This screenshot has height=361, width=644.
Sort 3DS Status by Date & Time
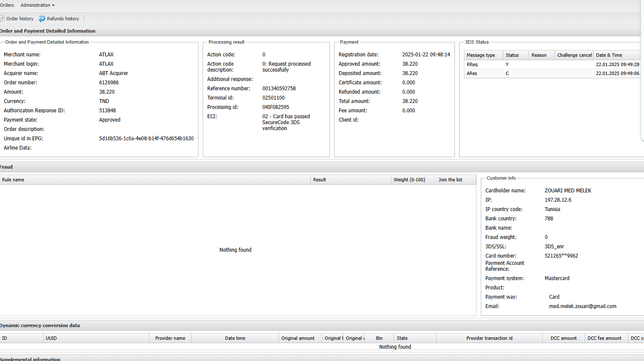click(x=609, y=55)
